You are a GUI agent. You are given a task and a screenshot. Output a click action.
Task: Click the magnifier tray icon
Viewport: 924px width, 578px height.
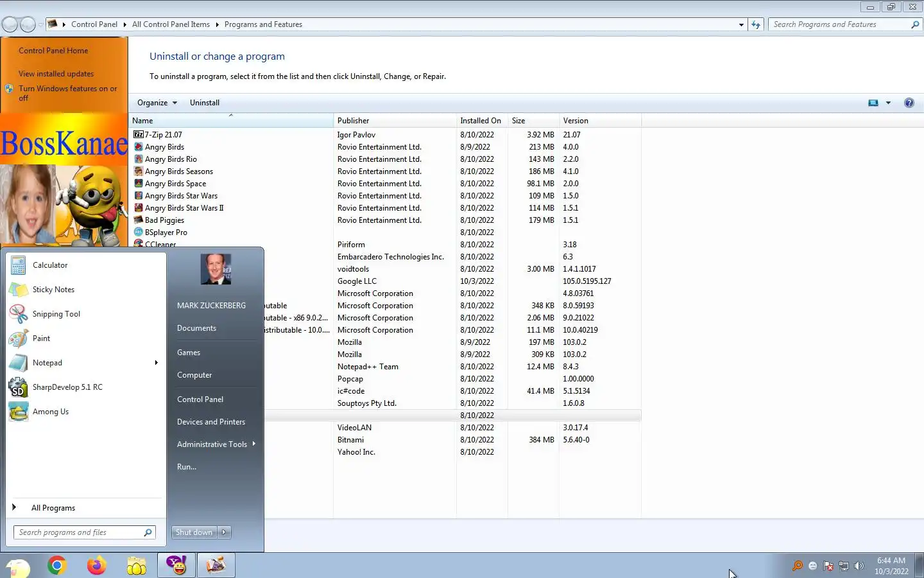[x=798, y=566]
